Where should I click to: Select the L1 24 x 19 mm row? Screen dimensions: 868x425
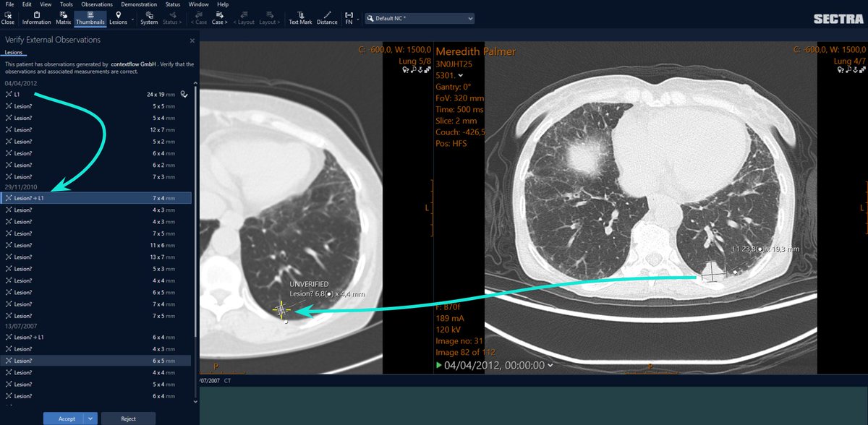click(97, 94)
